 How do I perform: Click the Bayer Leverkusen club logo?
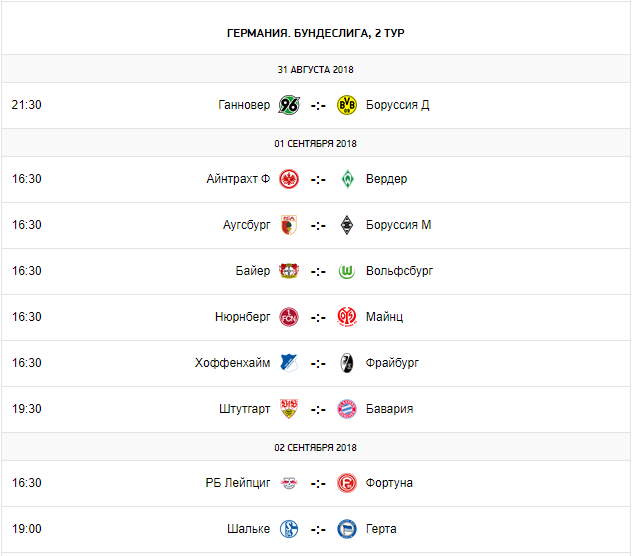click(289, 271)
